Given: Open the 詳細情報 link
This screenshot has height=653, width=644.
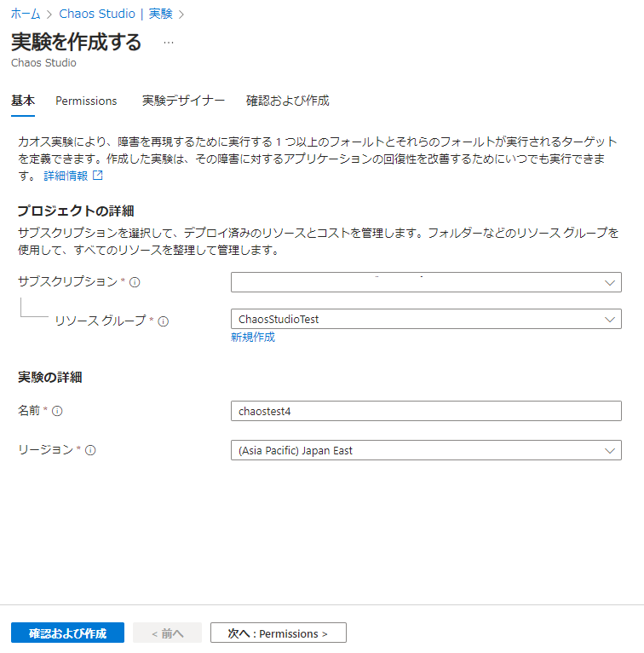Looking at the screenshot, I should click(x=66, y=176).
